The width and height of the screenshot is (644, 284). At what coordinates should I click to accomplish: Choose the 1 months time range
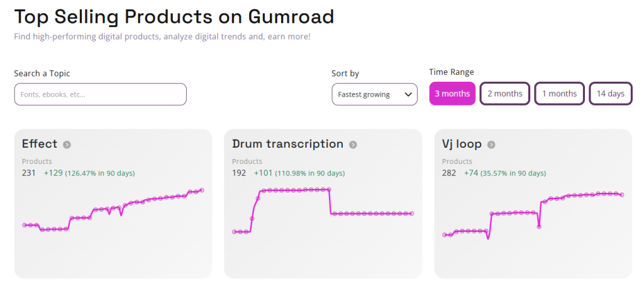tap(559, 94)
